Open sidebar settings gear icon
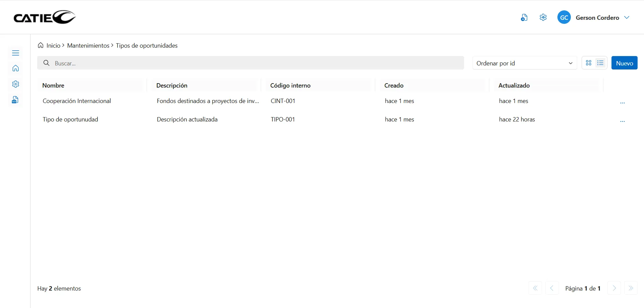 pyautogui.click(x=15, y=84)
